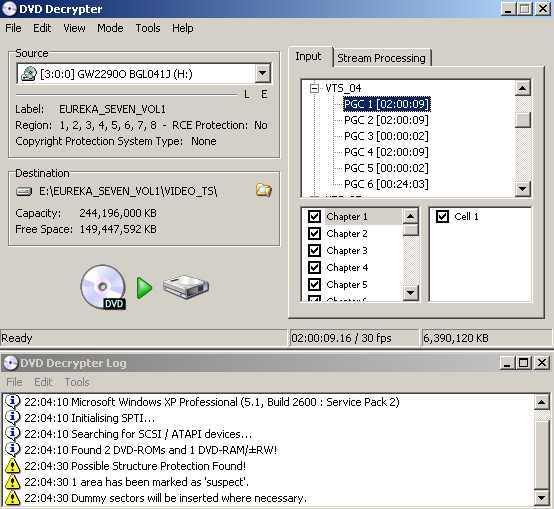Collapse the VTS_04 tree node
554x509 pixels.
tap(314, 88)
